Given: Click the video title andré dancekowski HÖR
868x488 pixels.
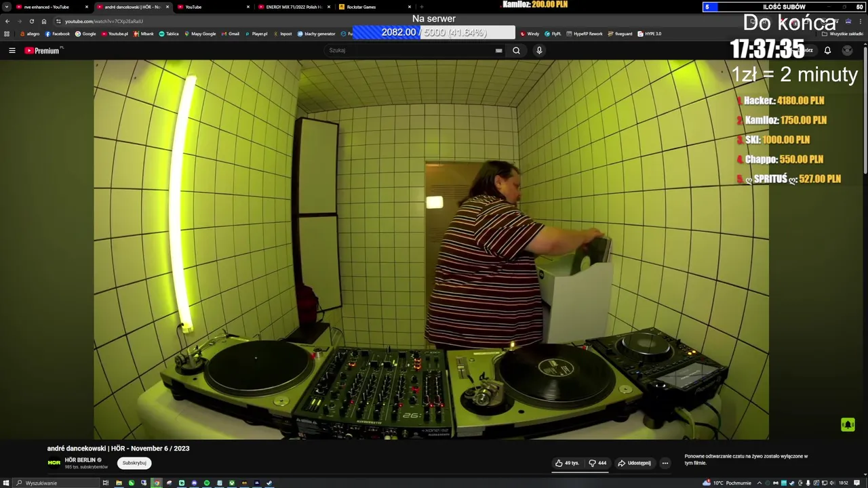Looking at the screenshot, I should click(x=118, y=448).
